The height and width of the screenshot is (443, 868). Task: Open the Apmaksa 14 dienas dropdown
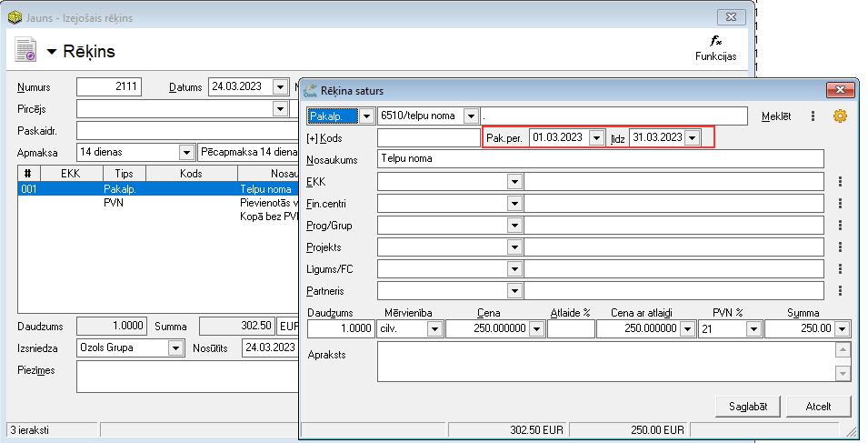[x=187, y=152]
